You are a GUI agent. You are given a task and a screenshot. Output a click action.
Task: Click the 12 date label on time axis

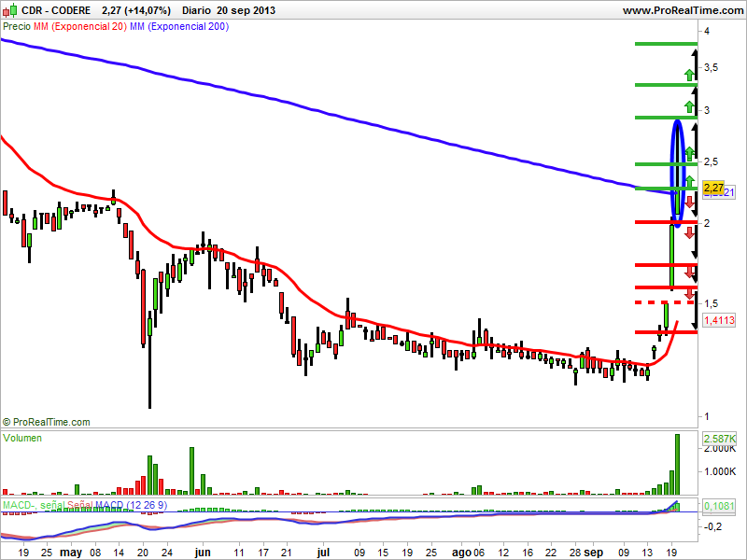coord(503,553)
